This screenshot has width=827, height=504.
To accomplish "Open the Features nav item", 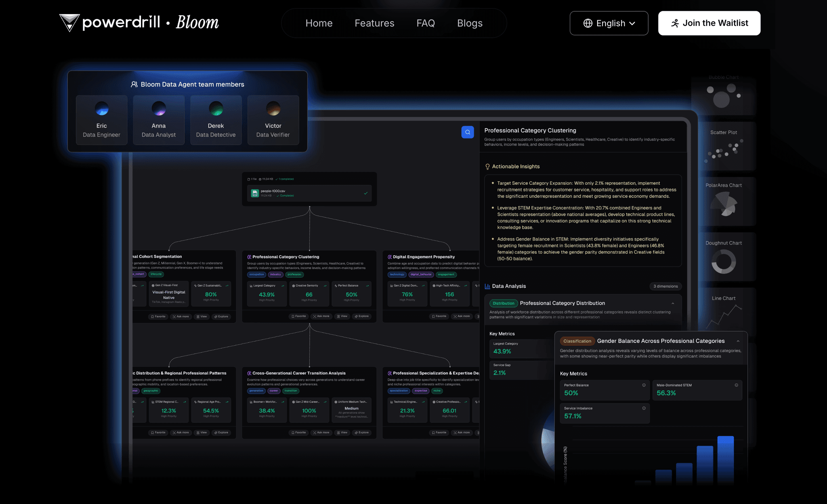I will click(374, 23).
